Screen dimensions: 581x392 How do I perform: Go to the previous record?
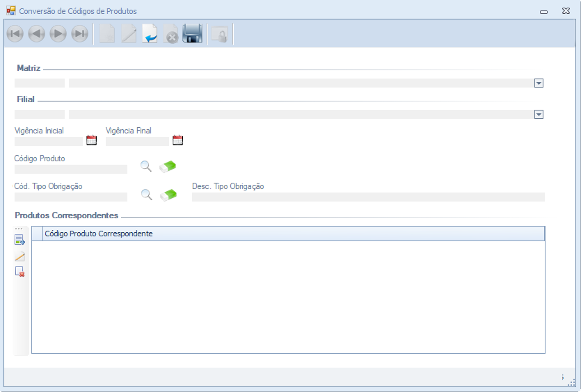tap(37, 34)
